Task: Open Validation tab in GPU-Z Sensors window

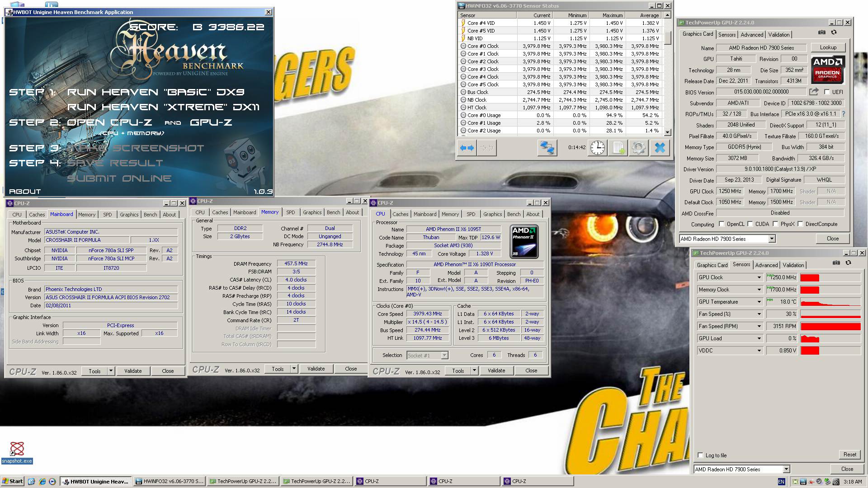Action: pos(793,265)
